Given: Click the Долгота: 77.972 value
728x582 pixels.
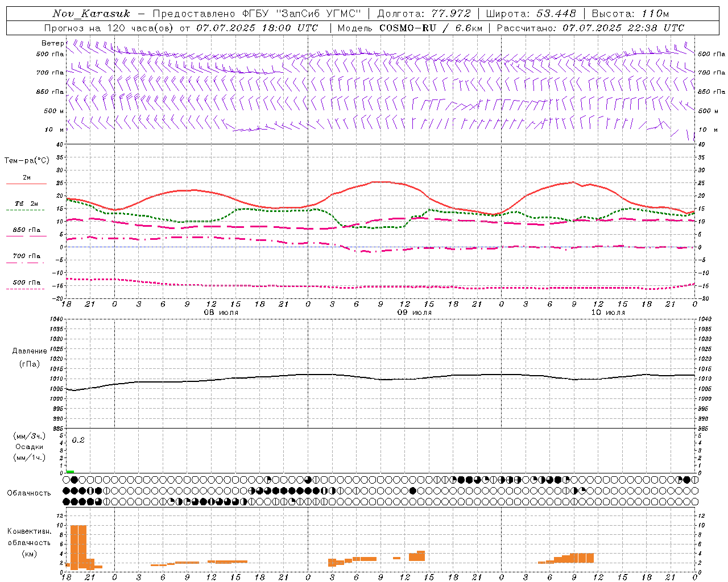Looking at the screenshot, I should 424,14.
